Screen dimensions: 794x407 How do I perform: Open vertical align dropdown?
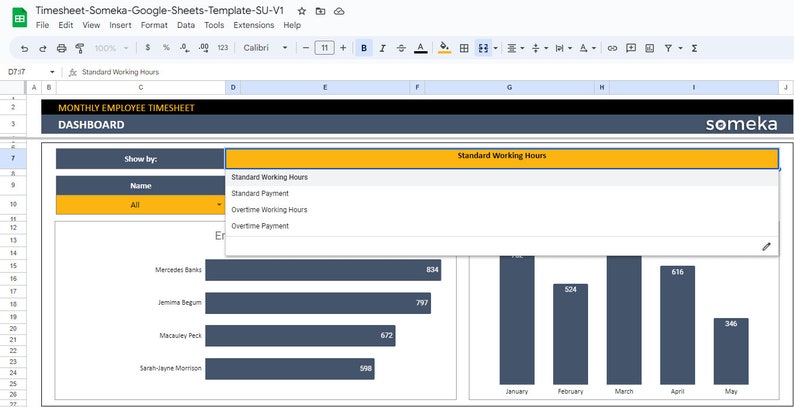540,48
